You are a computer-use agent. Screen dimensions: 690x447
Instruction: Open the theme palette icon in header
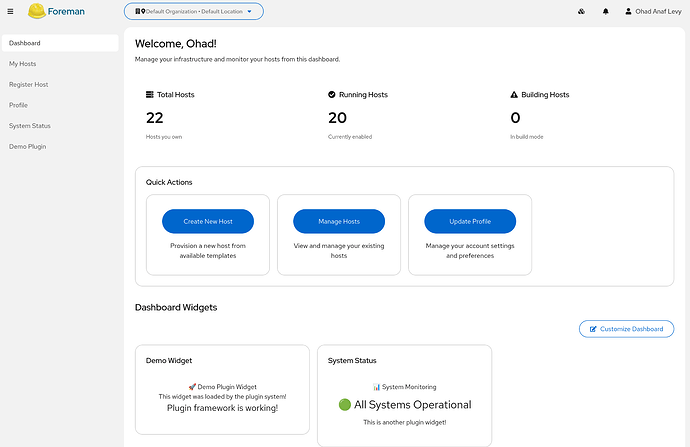(581, 12)
